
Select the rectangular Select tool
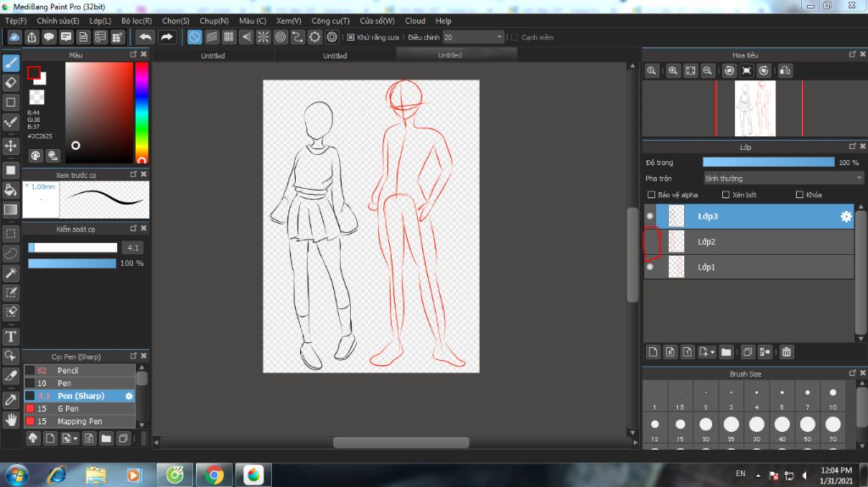pos(10,234)
